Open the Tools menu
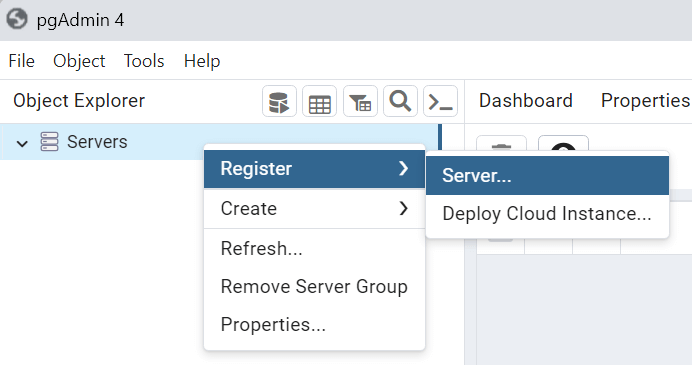Screen dimensions: 692x365 pyautogui.click(x=144, y=61)
